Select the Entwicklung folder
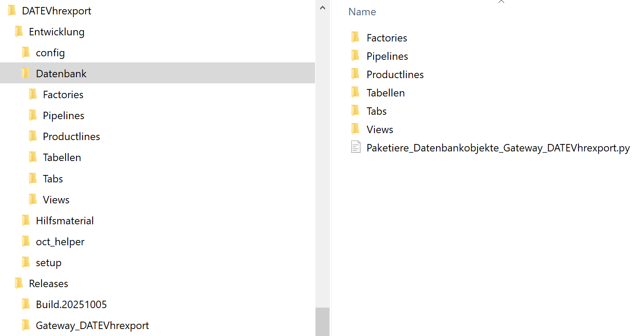Image resolution: width=644 pixels, height=336 pixels. [x=56, y=31]
